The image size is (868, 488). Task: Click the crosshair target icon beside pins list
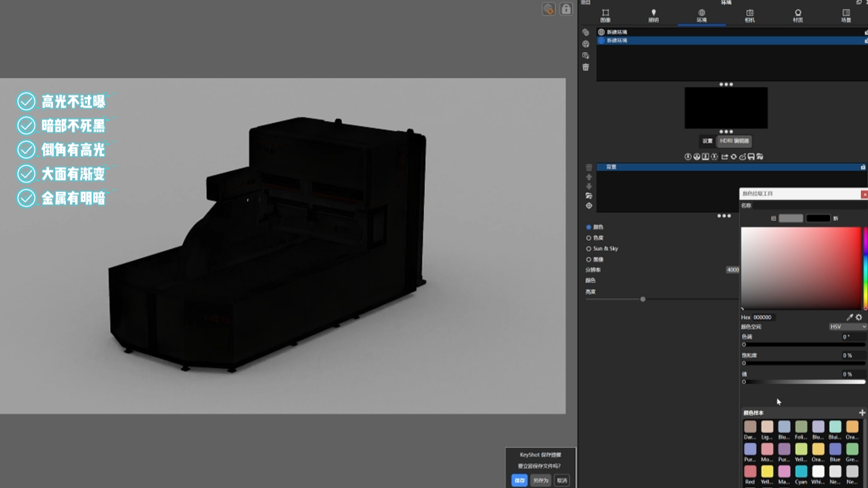point(589,206)
